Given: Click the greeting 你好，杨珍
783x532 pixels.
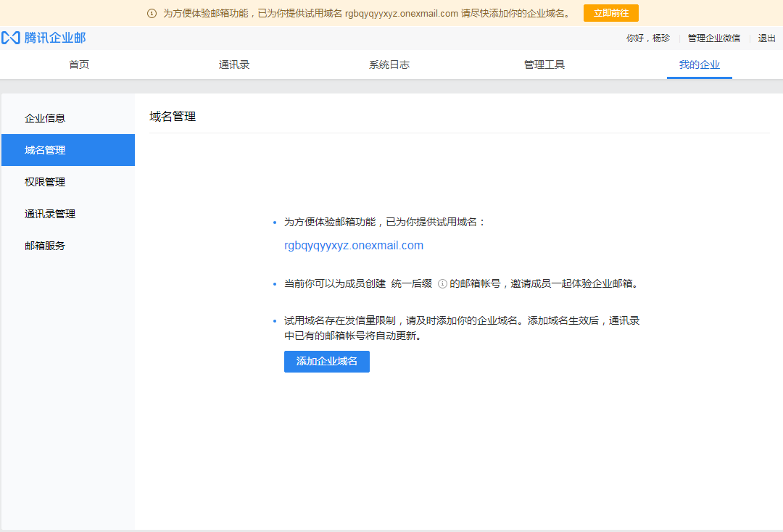Looking at the screenshot, I should point(647,38).
